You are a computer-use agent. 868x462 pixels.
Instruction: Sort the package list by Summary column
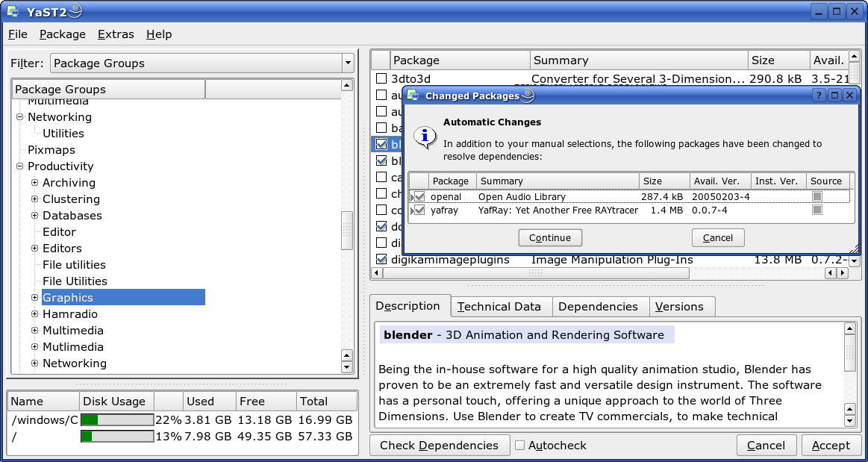pos(639,60)
